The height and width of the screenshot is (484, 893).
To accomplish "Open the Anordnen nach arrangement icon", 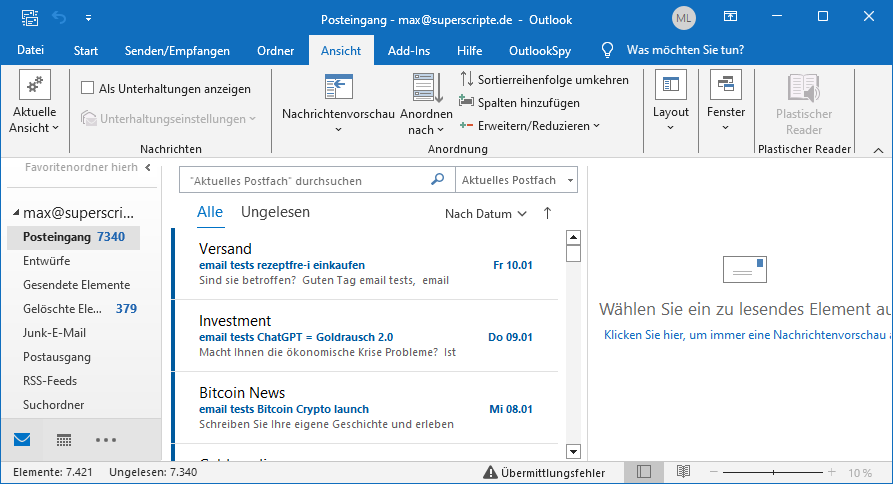I will point(427,88).
